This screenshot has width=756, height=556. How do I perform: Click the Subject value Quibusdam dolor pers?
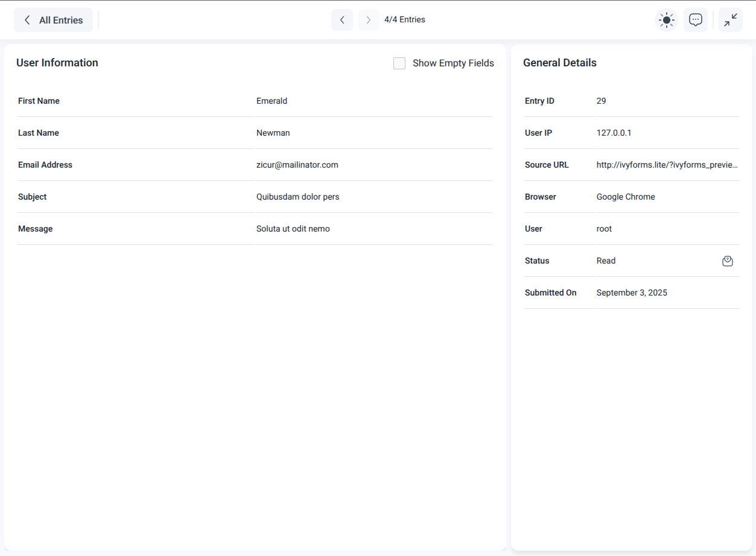pos(297,197)
